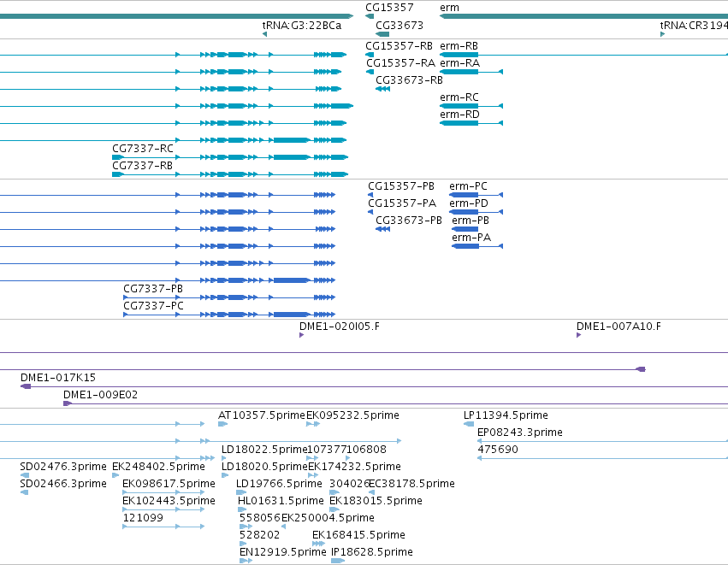Click transcript erm-RA label
Image resolution: width=728 pixels, height=565 pixels.
coord(459,63)
